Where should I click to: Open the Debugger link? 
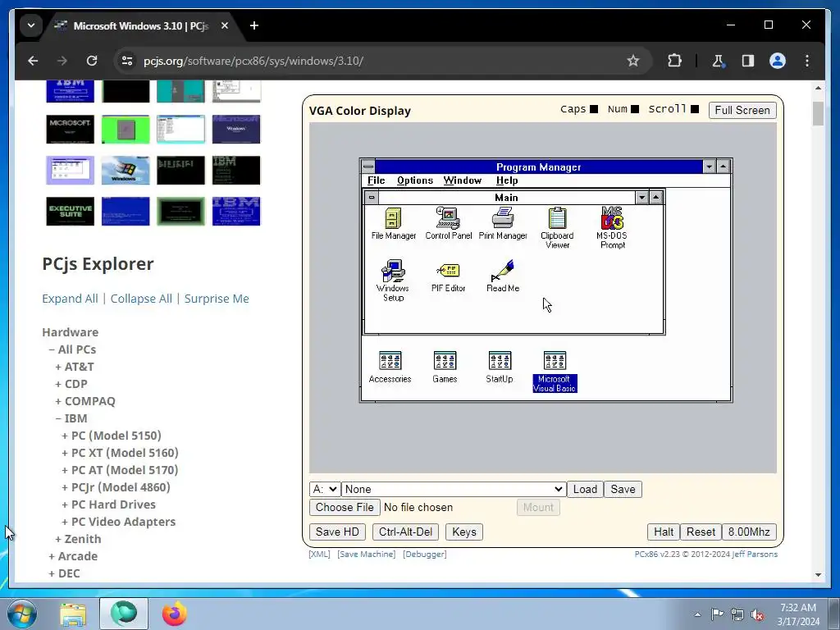click(424, 554)
